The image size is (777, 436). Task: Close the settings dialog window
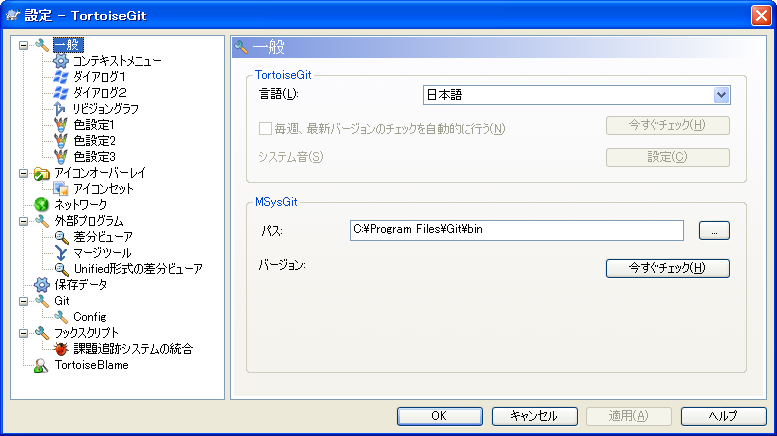point(761,15)
